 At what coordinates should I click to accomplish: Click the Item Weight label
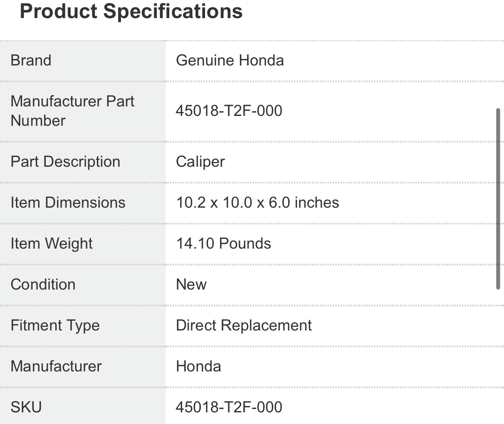coord(51,243)
